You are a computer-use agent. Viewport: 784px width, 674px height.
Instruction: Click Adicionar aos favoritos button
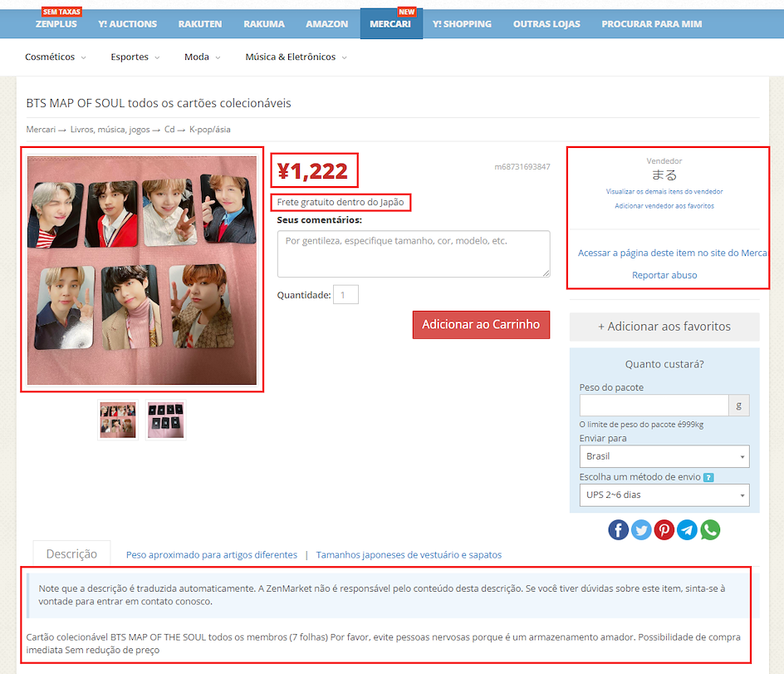(x=664, y=327)
